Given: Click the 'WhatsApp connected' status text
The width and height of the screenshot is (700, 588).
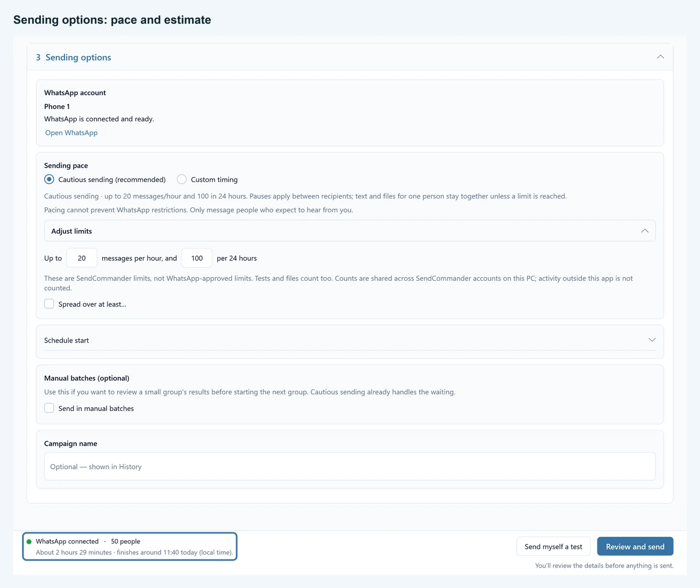Looking at the screenshot, I should pos(67,542).
